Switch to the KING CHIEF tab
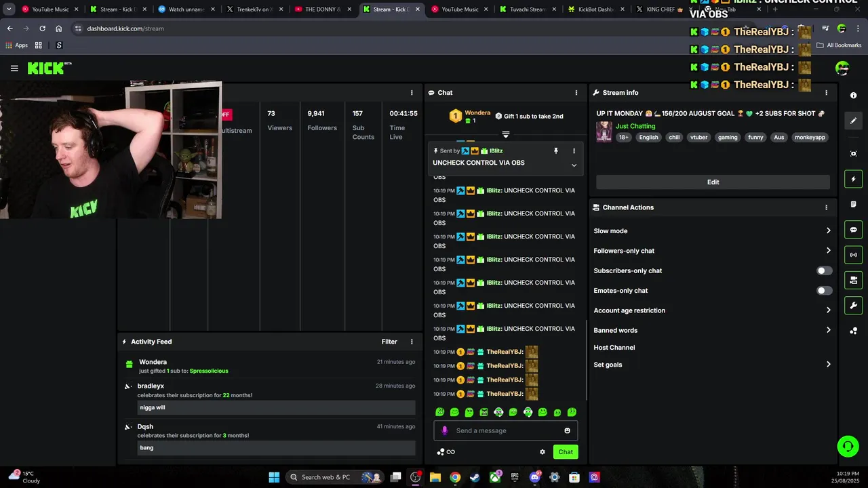Image resolution: width=868 pixels, height=488 pixels. click(660, 9)
